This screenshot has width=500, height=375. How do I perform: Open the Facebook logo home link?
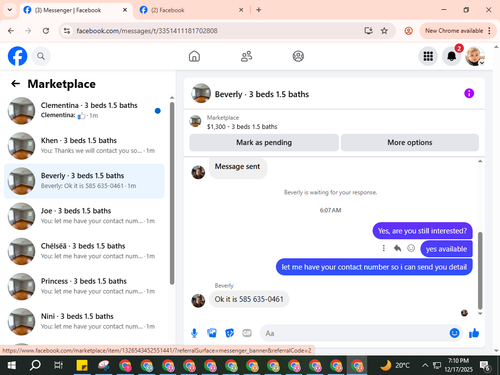[17, 56]
